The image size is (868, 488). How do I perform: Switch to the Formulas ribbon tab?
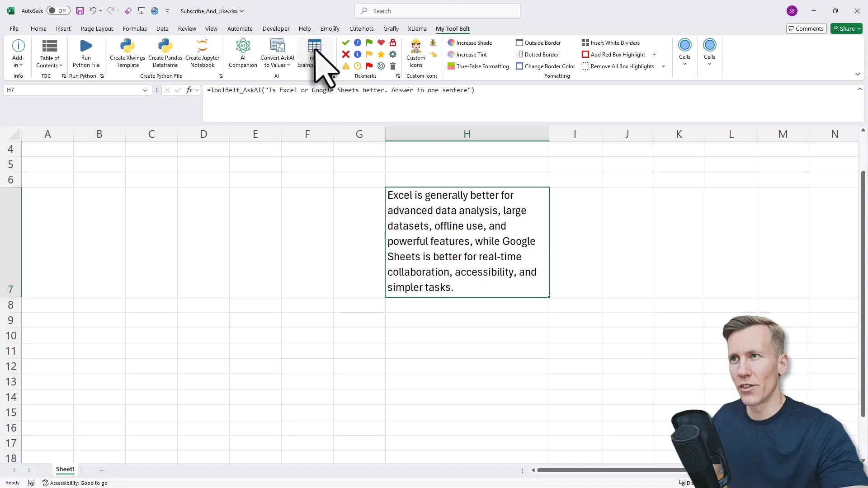pos(135,28)
